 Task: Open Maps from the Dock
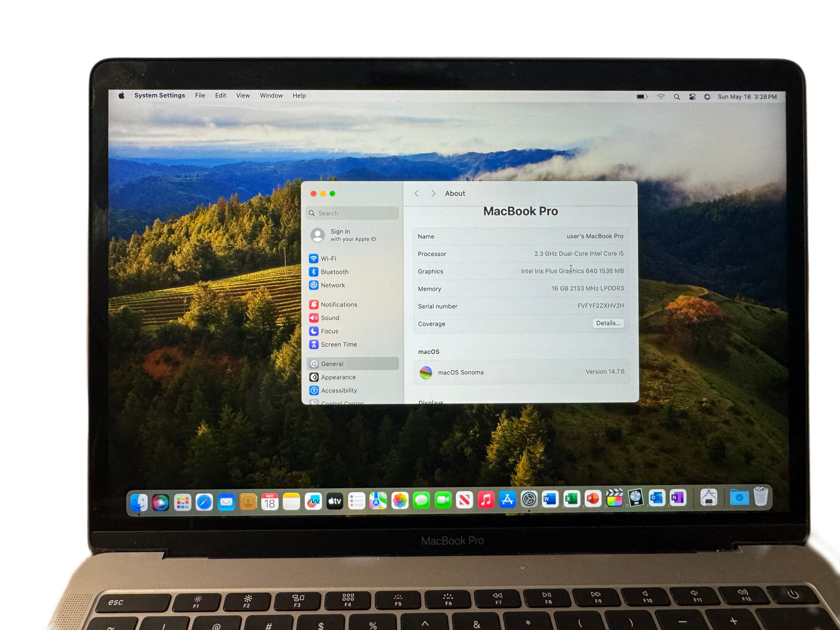(x=378, y=501)
